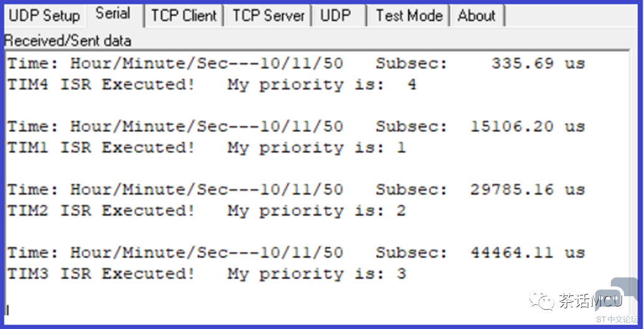
Task: Click the 茶话MCU watermark text
Action: click(590, 301)
